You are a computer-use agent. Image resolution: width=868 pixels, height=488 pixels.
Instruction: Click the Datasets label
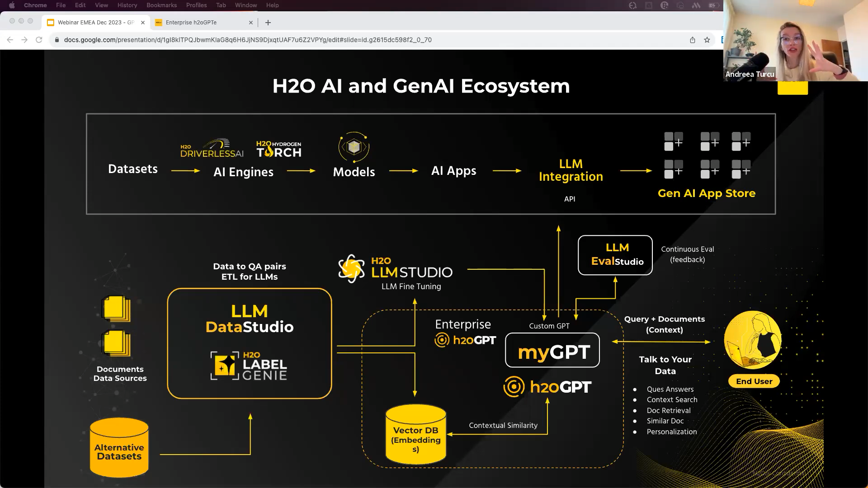coord(133,169)
